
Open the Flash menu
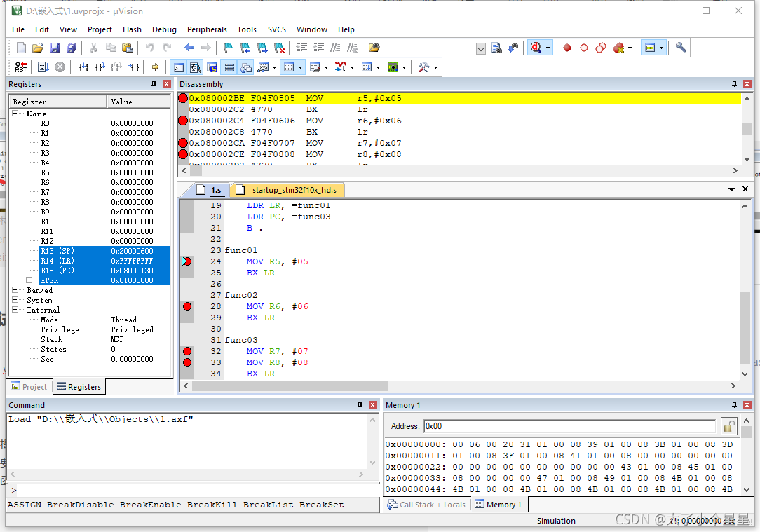[132, 29]
